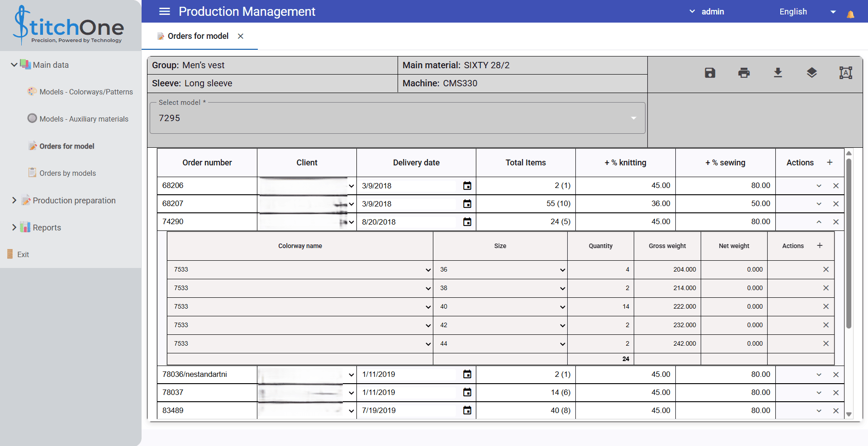Open the Select model dropdown

click(397, 118)
